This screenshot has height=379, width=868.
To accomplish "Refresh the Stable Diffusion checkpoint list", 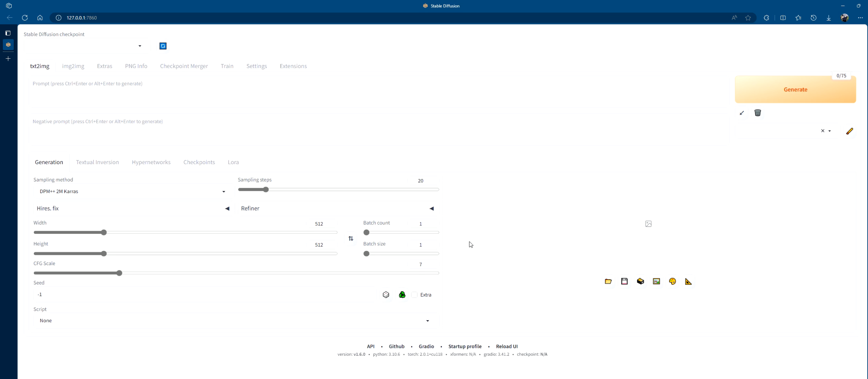I will pyautogui.click(x=163, y=46).
